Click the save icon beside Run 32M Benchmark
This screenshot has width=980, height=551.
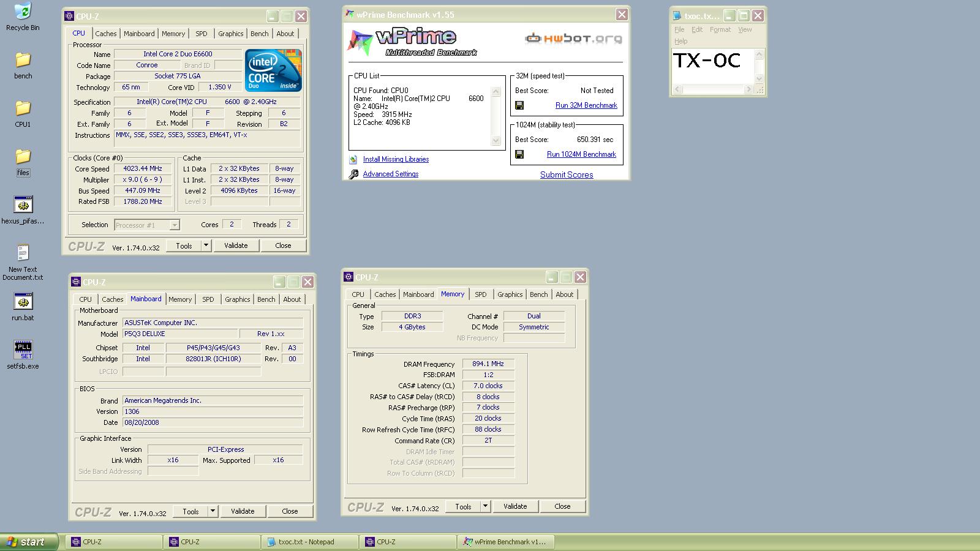click(x=519, y=105)
